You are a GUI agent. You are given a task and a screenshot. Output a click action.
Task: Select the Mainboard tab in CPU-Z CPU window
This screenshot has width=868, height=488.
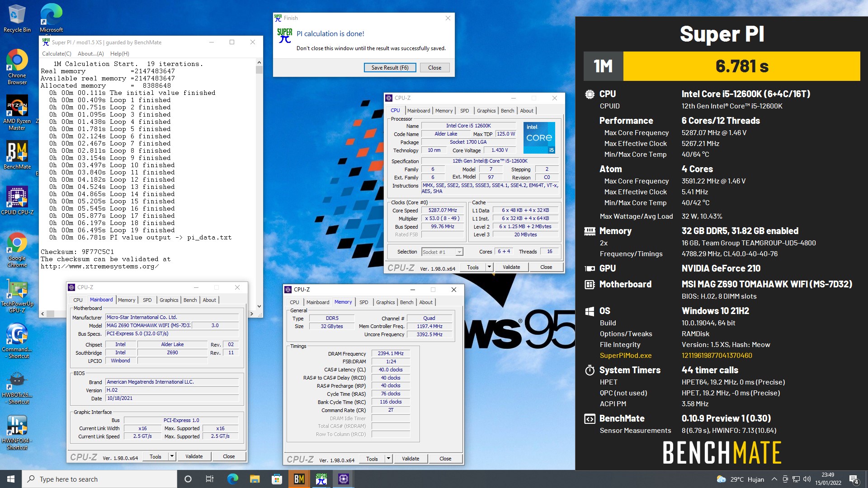point(419,111)
